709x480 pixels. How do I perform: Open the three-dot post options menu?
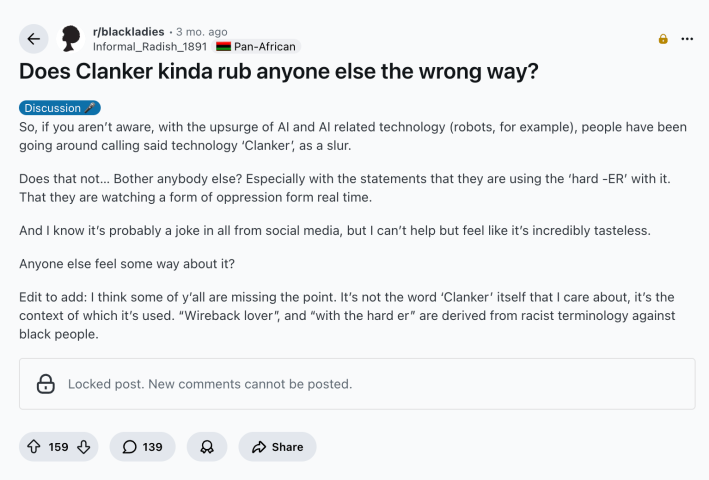click(x=687, y=39)
